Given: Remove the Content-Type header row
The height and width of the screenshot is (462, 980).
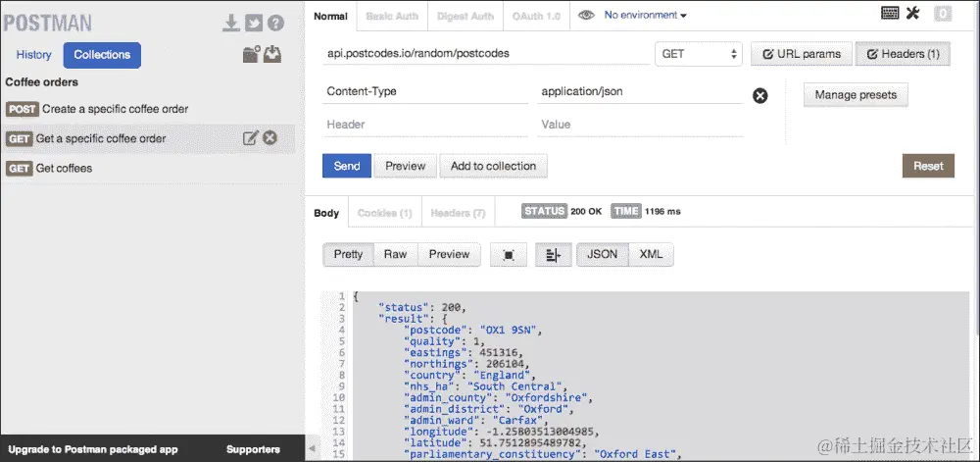Looking at the screenshot, I should 760,96.
